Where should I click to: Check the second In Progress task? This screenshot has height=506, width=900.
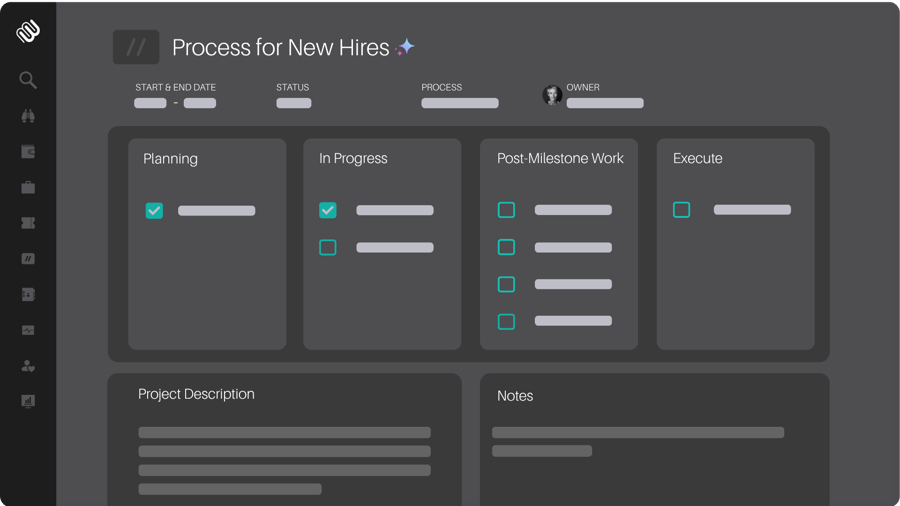328,247
